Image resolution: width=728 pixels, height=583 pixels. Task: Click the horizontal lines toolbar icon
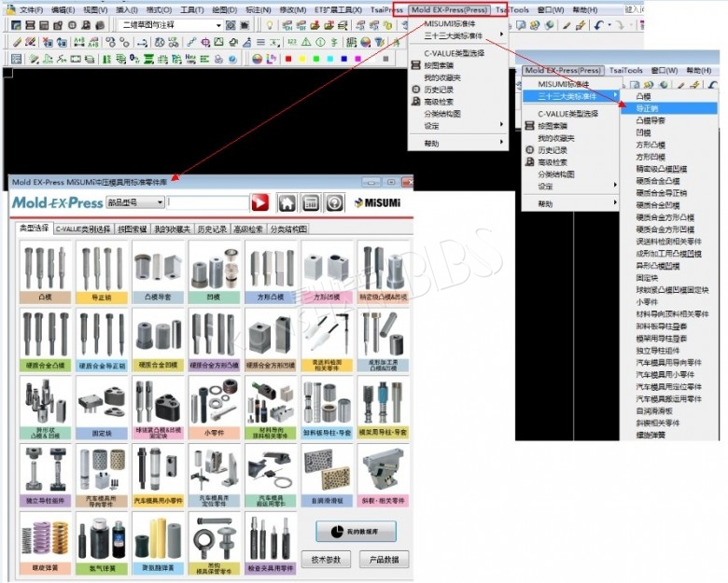(x=260, y=42)
